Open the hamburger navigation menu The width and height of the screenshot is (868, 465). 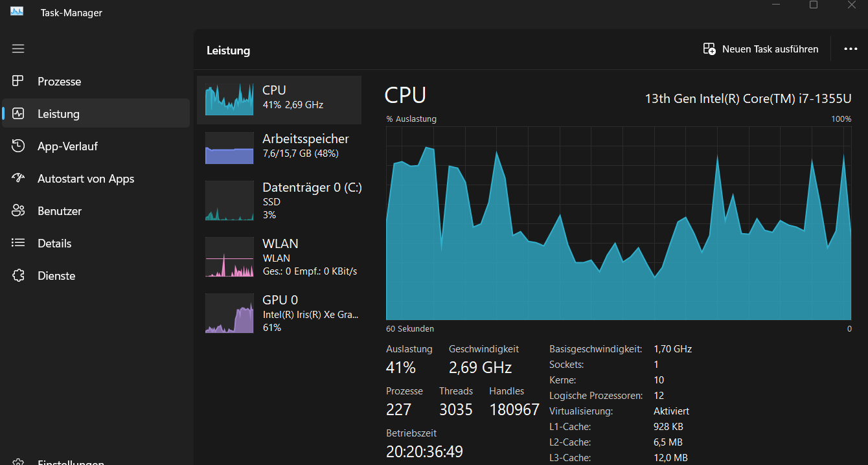(18, 49)
